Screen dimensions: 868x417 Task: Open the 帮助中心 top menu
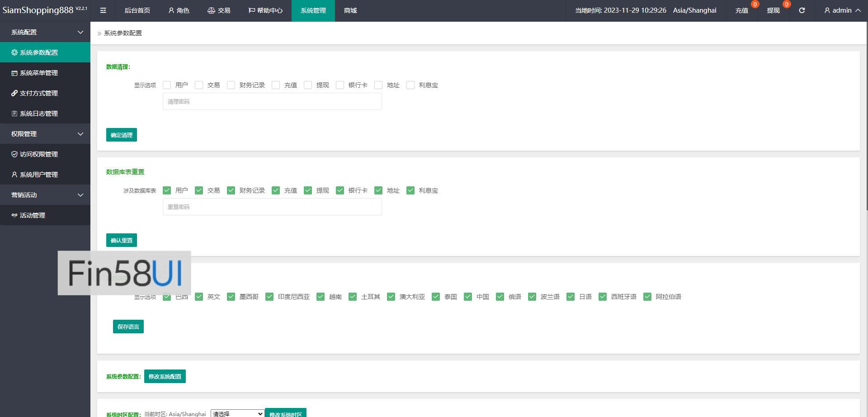coord(265,10)
